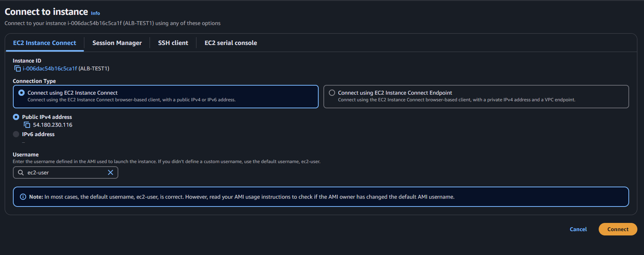
Task: Select Connect using EC2 Instance Connect Endpoint
Action: [x=332, y=93]
